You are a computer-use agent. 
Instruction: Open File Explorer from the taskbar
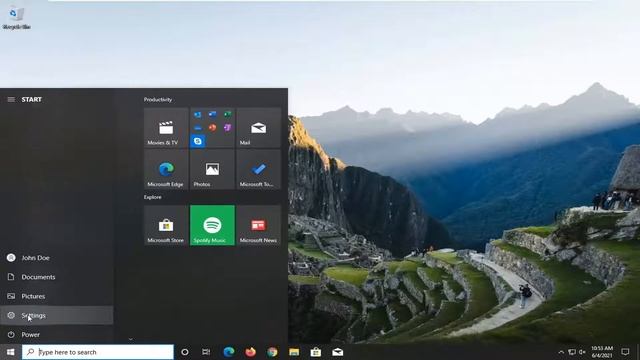pos(294,352)
